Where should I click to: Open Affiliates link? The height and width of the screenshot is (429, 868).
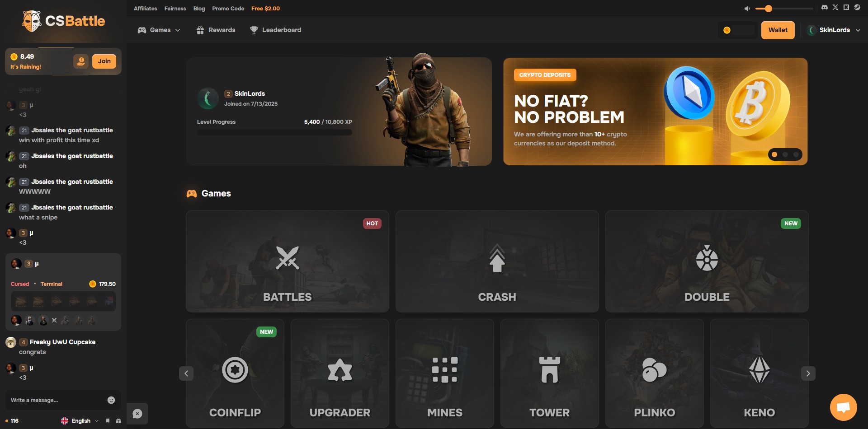click(x=146, y=9)
